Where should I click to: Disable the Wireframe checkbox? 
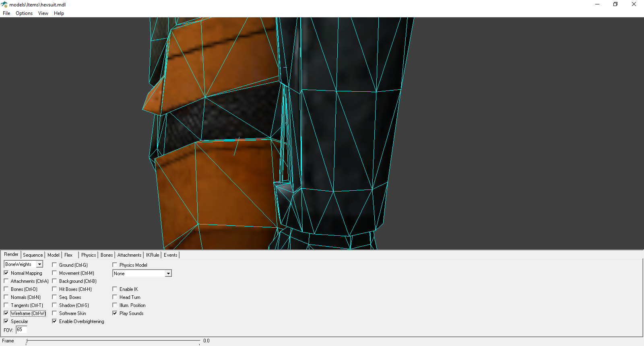coord(6,313)
